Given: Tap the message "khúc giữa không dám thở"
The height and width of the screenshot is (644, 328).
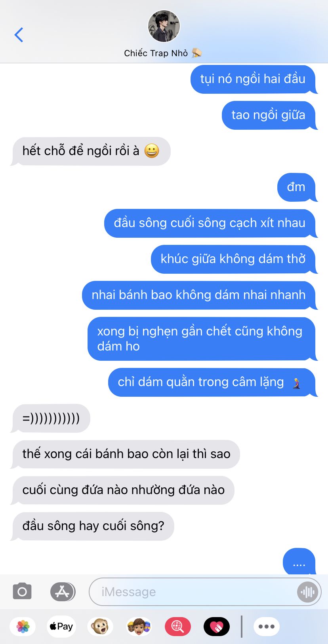Looking at the screenshot, I should tap(234, 259).
